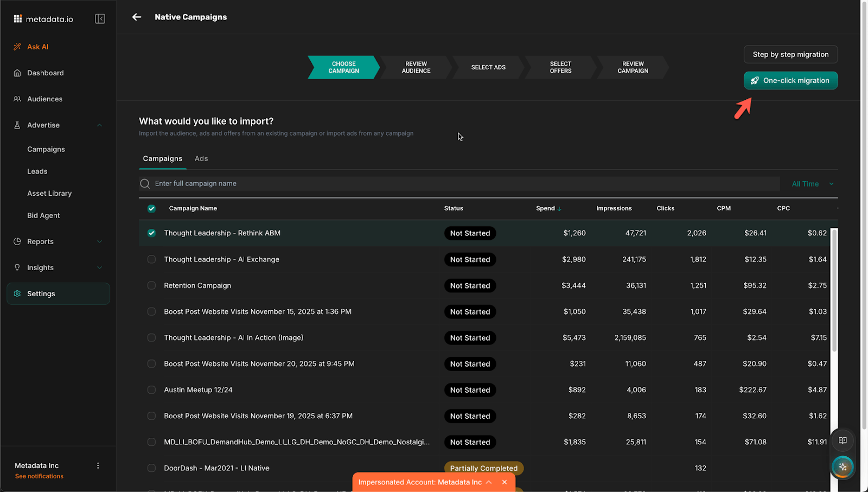Go to the Review Audience step
Image resolution: width=868 pixels, height=492 pixels.
tap(416, 67)
